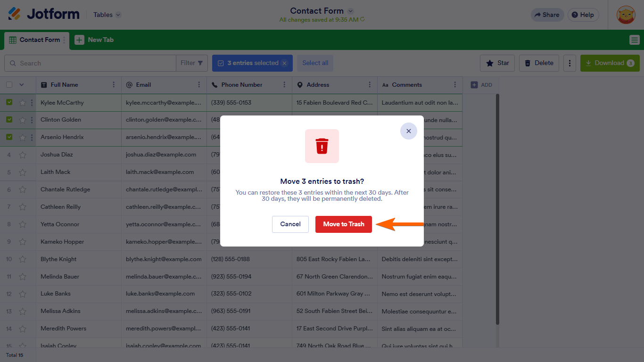Open Phone Number column options menu
This screenshot has height=362, width=644.
[284, 85]
